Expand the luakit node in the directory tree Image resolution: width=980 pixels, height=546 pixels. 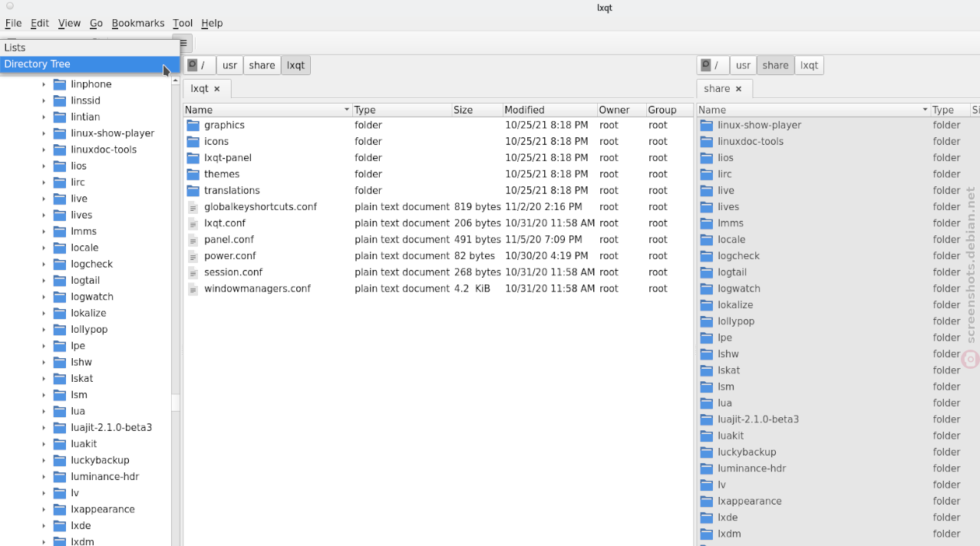44,444
